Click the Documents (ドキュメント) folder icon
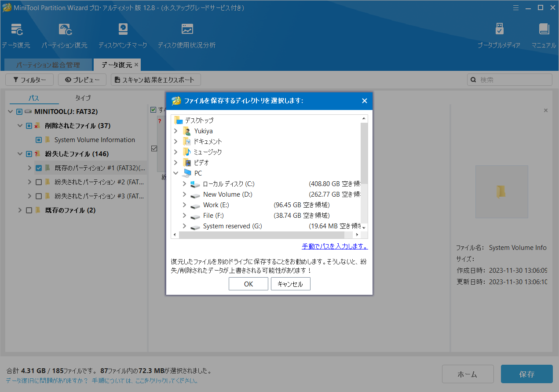 pyautogui.click(x=186, y=142)
